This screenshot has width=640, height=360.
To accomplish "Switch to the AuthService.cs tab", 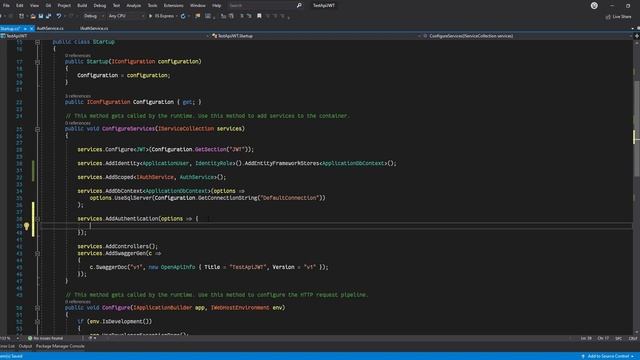I will (50, 29).
